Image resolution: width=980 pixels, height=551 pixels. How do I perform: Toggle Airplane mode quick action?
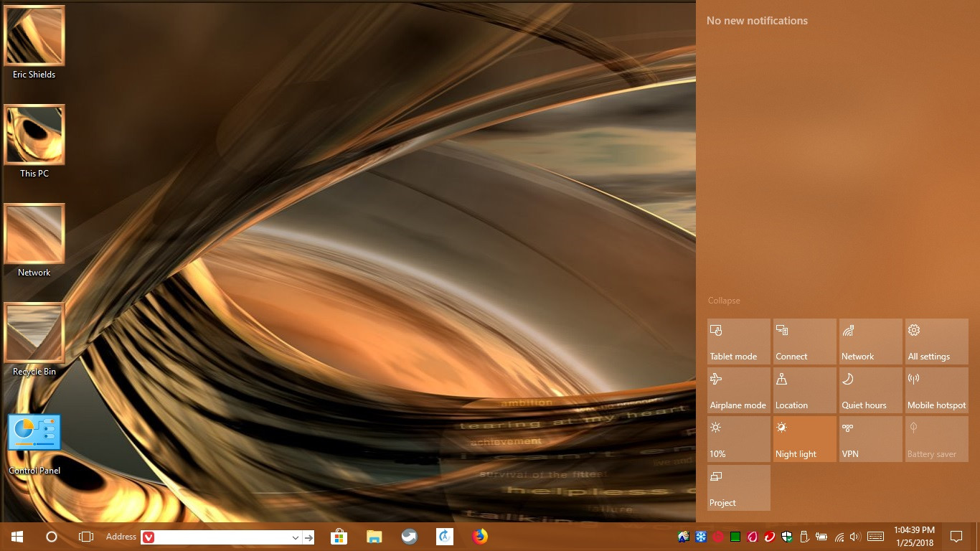click(x=739, y=390)
